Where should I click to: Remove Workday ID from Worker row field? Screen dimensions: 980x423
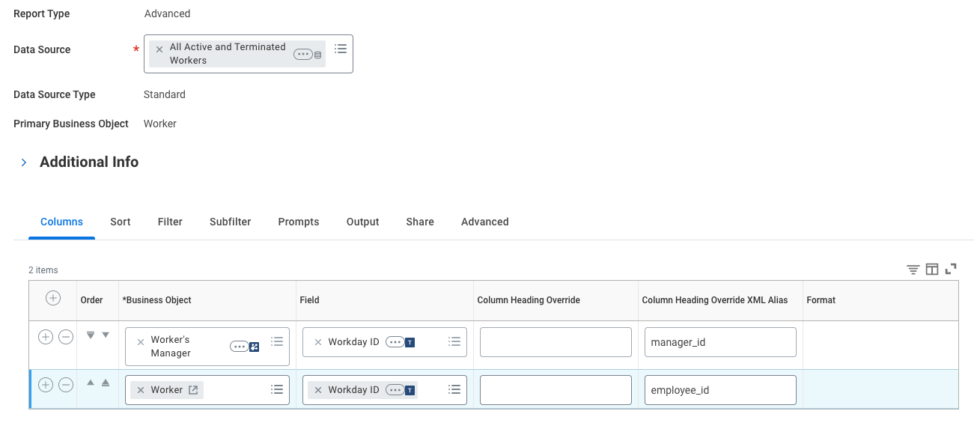[318, 390]
